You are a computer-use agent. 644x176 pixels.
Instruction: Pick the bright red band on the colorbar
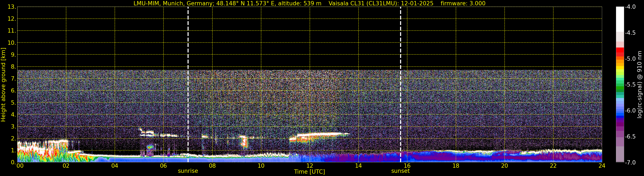click(620, 50)
